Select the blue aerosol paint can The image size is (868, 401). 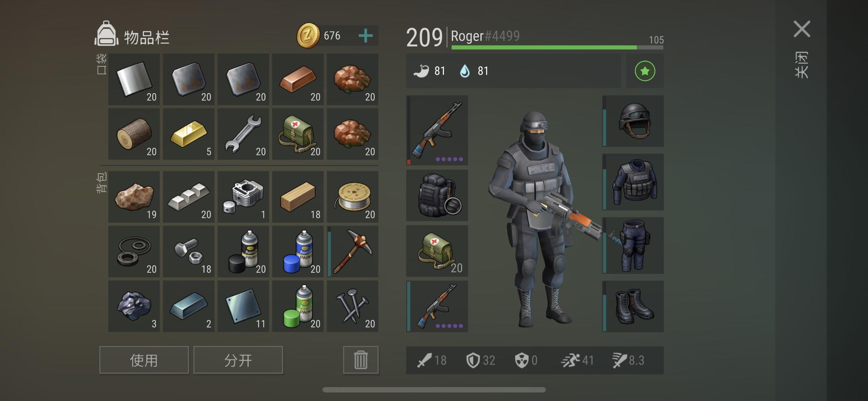(298, 251)
